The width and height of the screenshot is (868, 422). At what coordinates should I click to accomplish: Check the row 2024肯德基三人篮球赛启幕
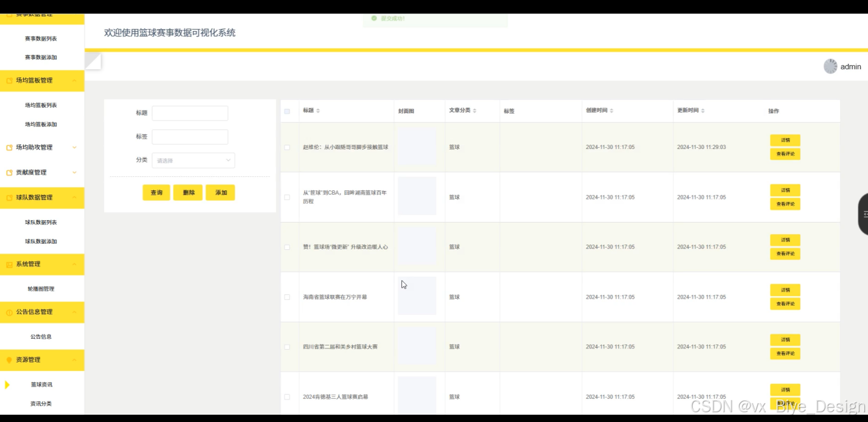coord(287,396)
